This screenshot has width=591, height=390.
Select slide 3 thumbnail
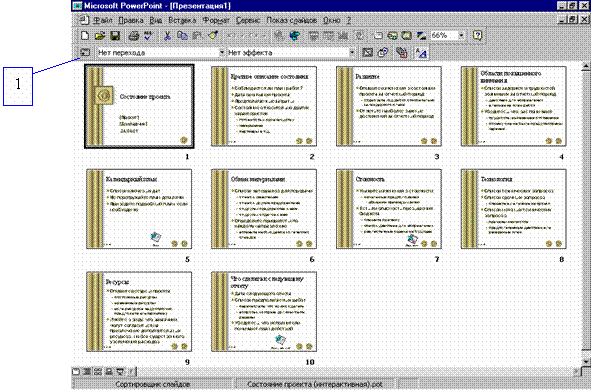[x=389, y=106]
